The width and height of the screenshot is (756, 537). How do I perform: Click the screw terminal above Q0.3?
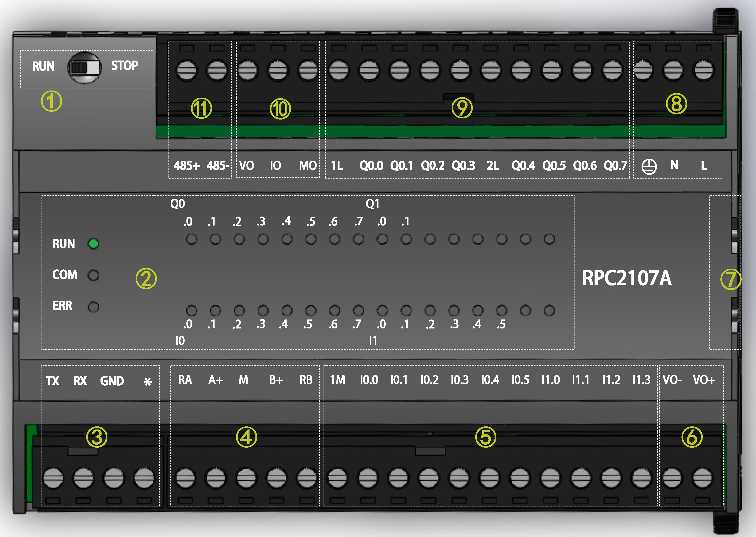pos(460,70)
